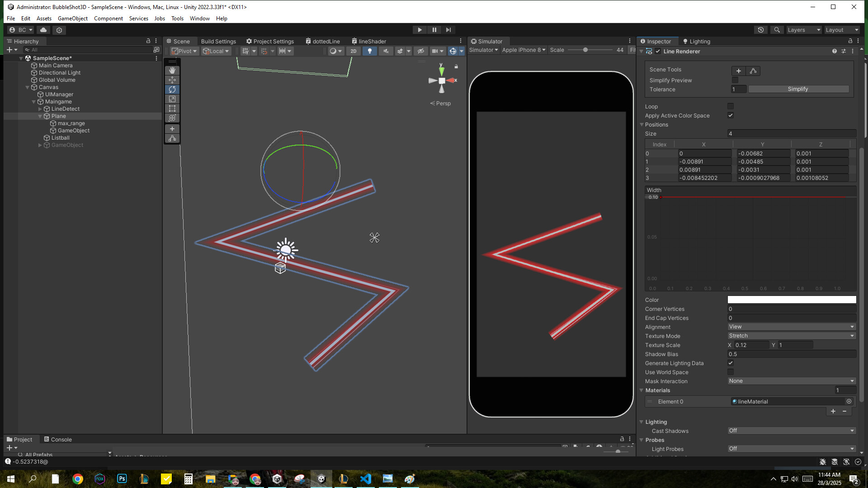This screenshot has height=488, width=868.
Task: Select the Hand tool for view panning
Action: coord(172,70)
